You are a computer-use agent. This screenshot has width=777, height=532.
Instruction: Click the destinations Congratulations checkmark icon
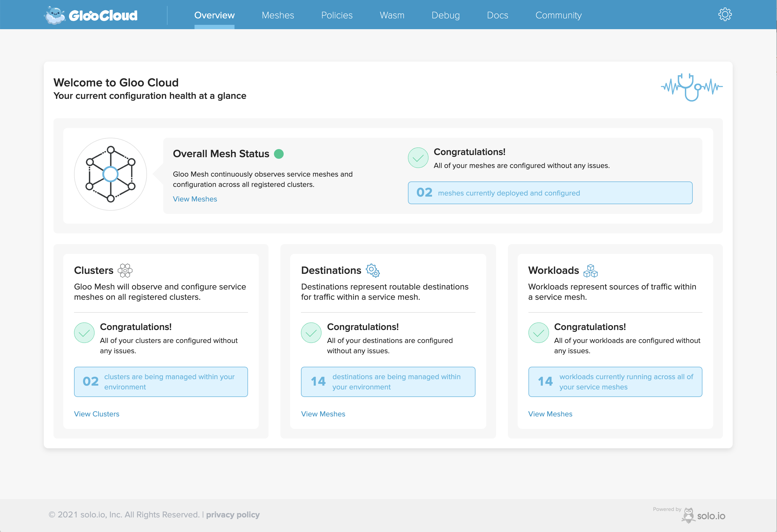click(x=311, y=332)
